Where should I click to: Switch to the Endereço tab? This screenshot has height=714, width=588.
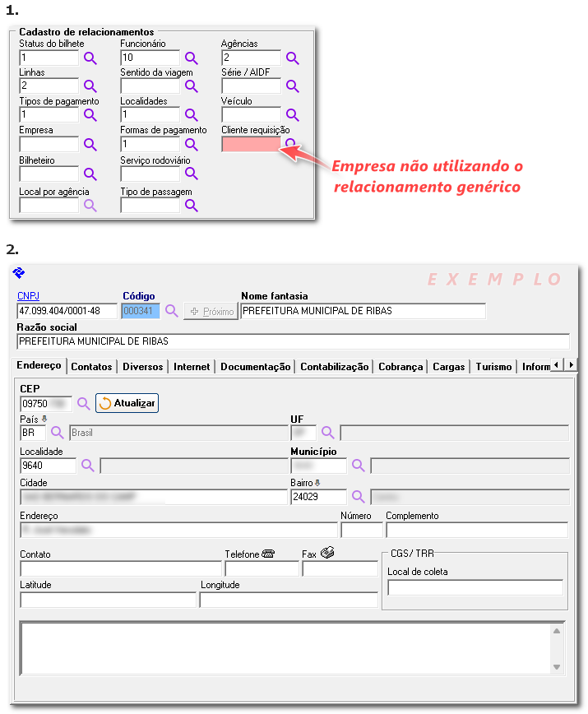point(39,366)
